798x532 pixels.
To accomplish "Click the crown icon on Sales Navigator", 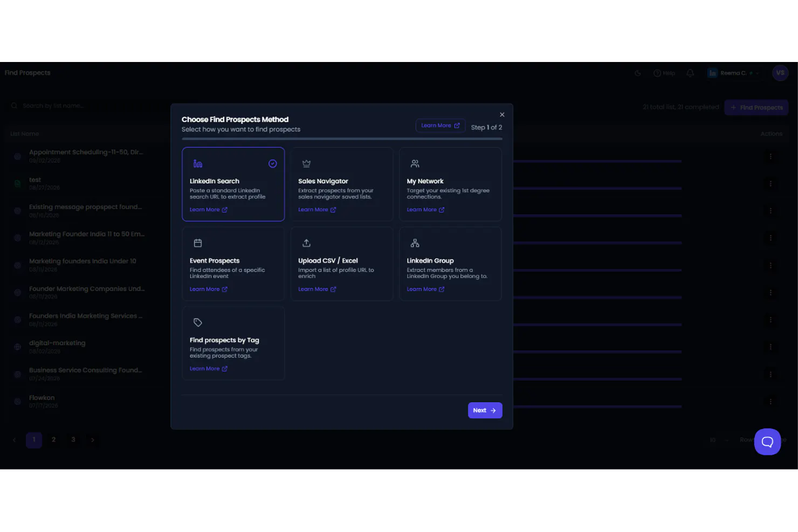I will (306, 163).
